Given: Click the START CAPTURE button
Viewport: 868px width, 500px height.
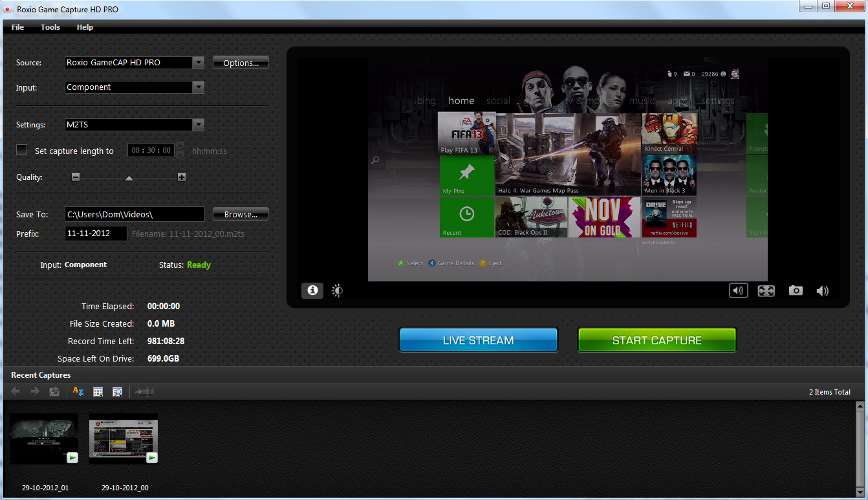Looking at the screenshot, I should pyautogui.click(x=656, y=340).
